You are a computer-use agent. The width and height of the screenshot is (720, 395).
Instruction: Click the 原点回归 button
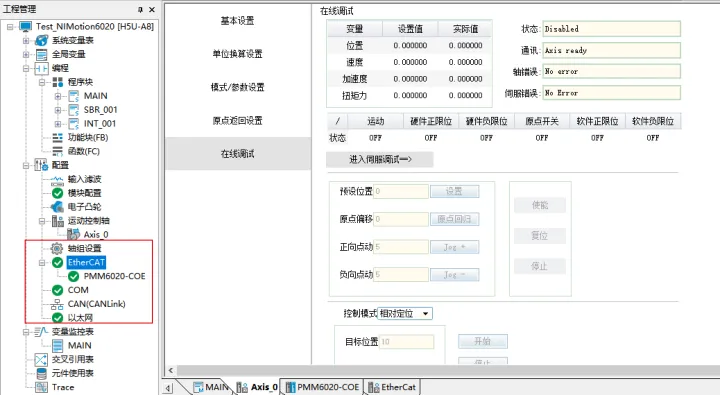[455, 219]
